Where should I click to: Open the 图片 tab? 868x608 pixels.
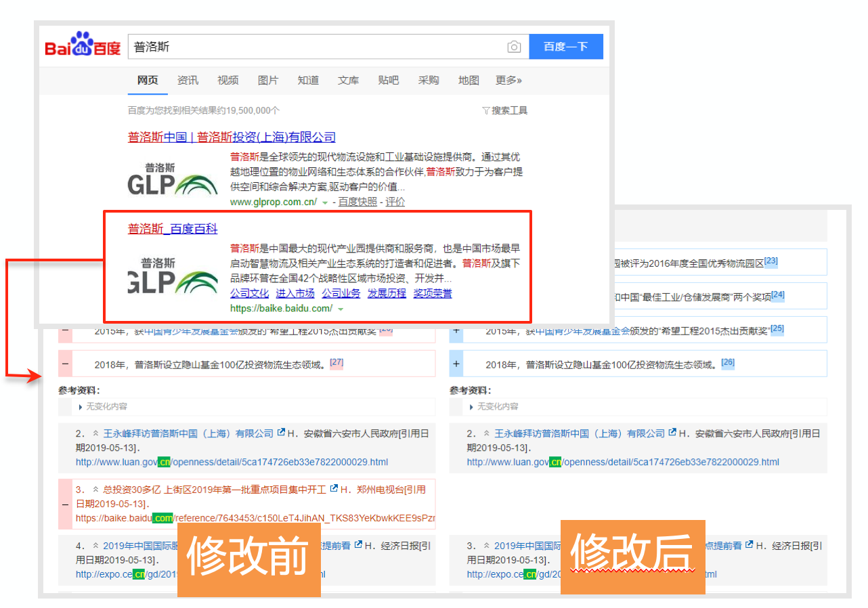tap(267, 80)
